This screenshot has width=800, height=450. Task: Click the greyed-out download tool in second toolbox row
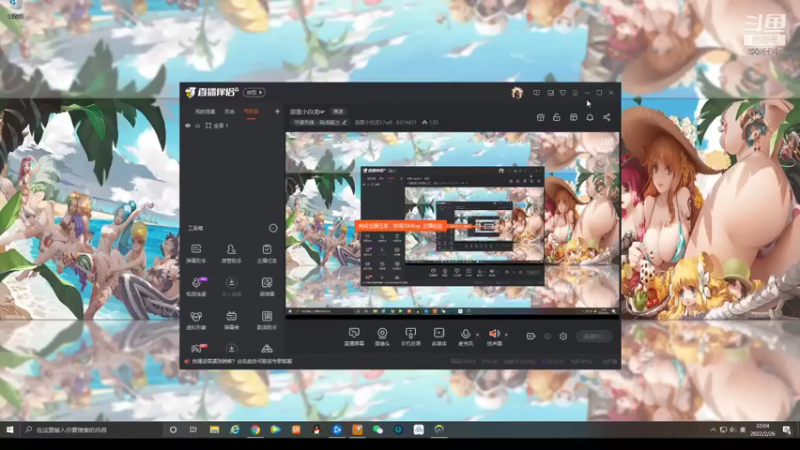point(231,287)
